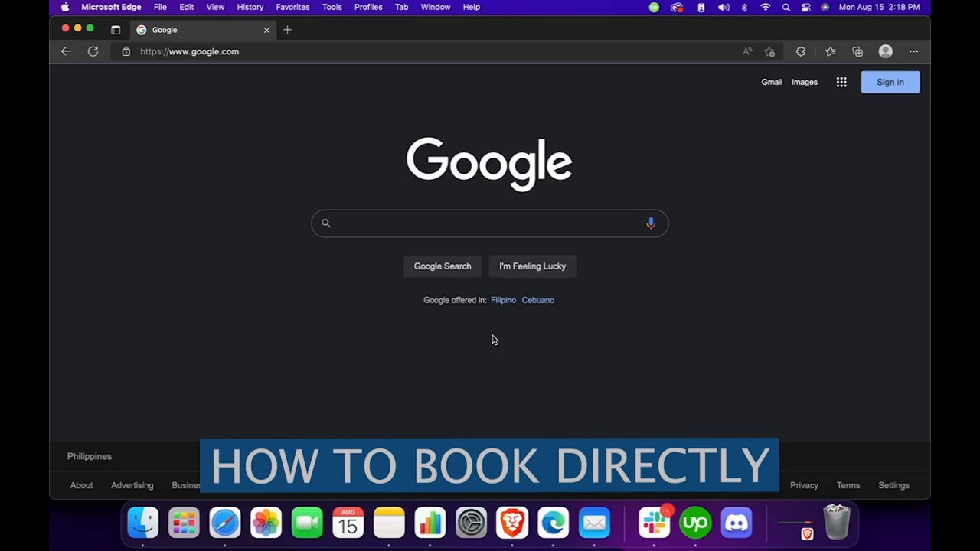The image size is (980, 551).
Task: Click I'm Feeling Lucky button
Action: coord(532,266)
